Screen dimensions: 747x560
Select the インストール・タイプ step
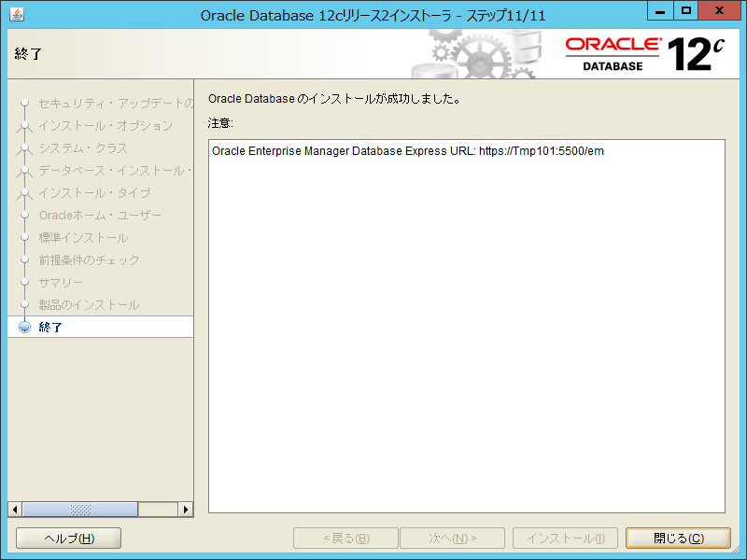click(x=95, y=193)
